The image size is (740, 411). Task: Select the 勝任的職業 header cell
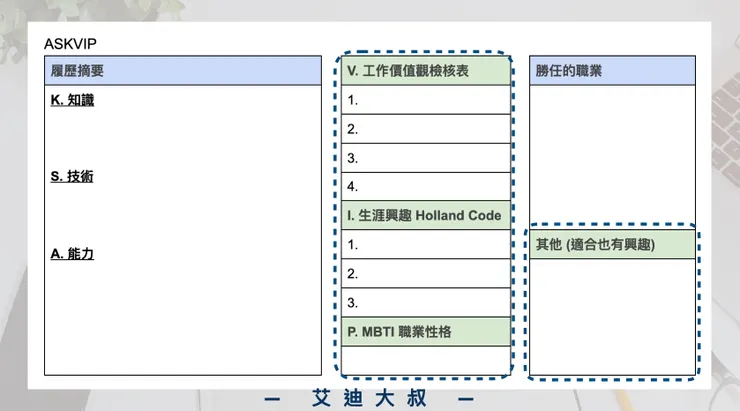612,71
